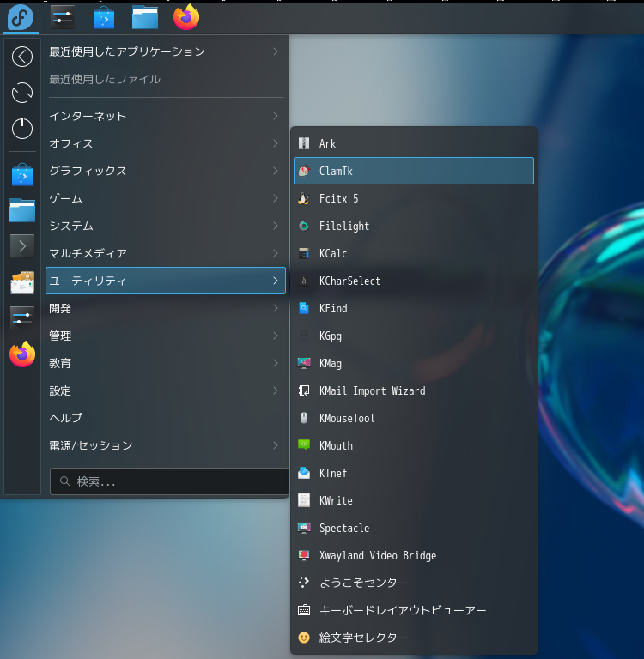Image resolution: width=644 pixels, height=659 pixels.
Task: Click the 検索 search field
Action: [x=169, y=481]
